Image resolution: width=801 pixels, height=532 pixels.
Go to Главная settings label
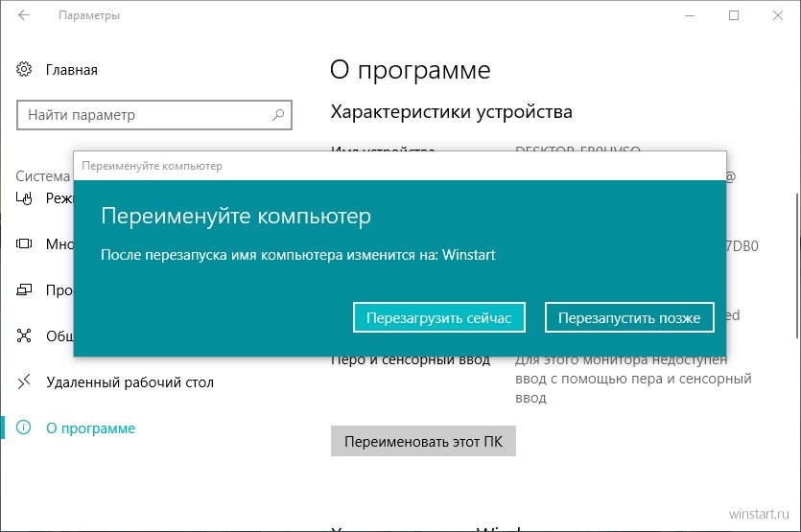(72, 70)
